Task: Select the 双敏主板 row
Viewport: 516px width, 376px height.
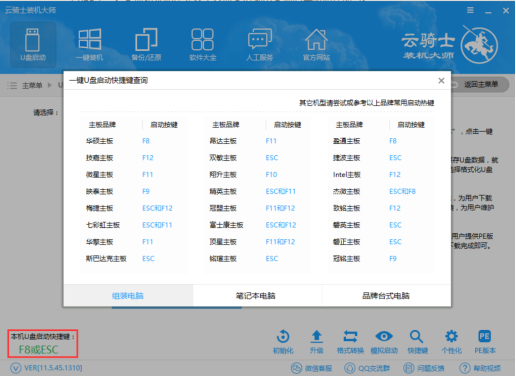Action: 257,158
